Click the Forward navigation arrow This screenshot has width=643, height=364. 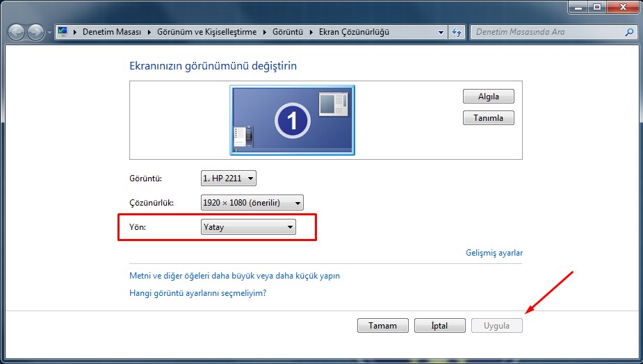(x=35, y=32)
